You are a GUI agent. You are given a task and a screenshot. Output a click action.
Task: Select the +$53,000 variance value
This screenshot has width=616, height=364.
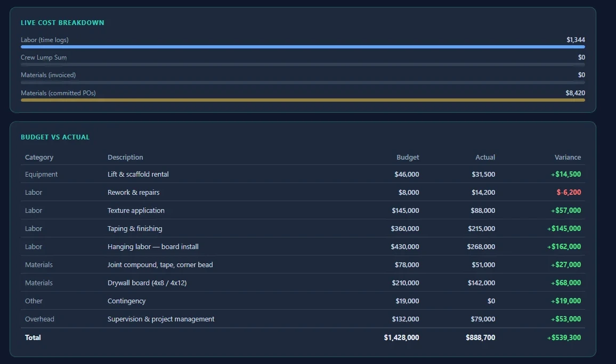(566, 319)
